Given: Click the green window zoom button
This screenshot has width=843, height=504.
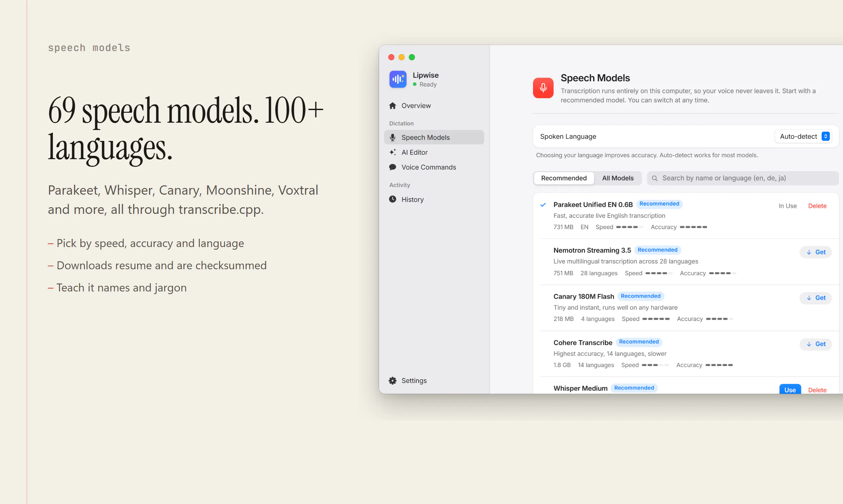Looking at the screenshot, I should point(412,57).
